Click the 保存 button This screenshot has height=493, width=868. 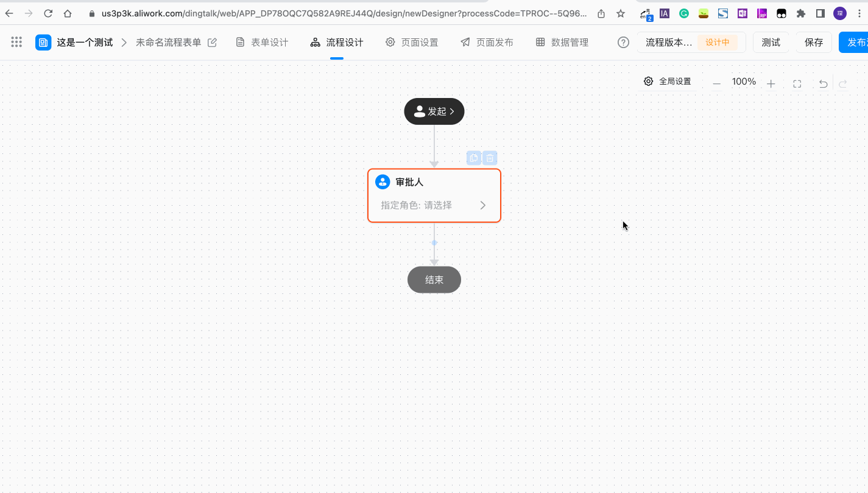pyautogui.click(x=814, y=43)
